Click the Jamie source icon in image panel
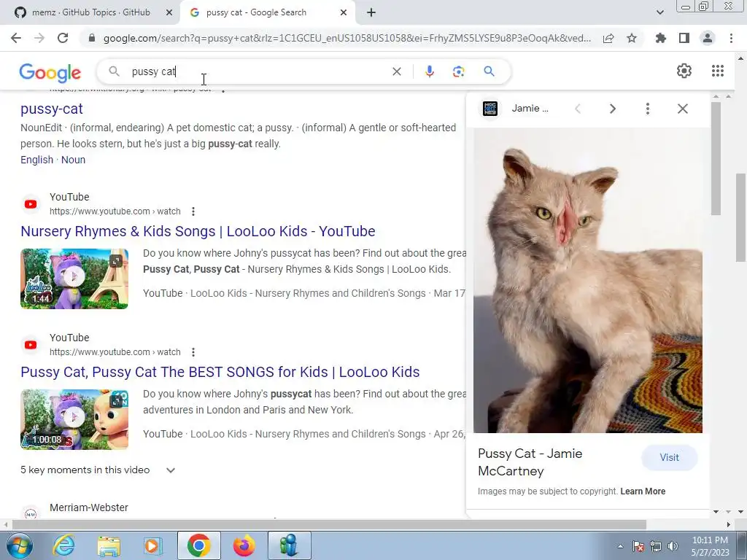 489,109
